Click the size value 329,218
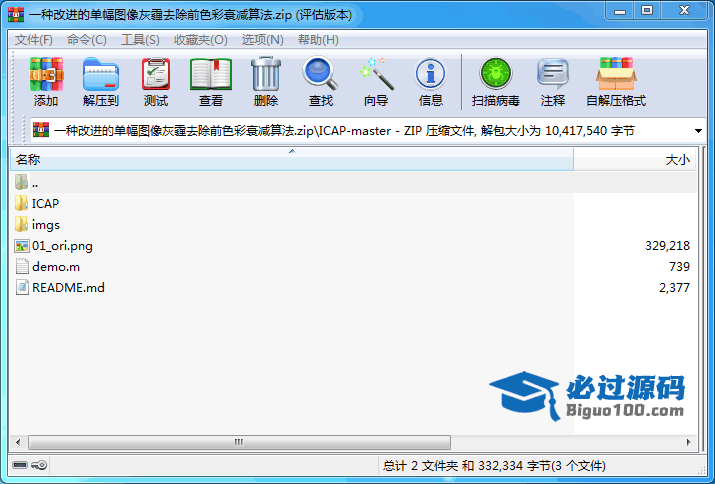Viewport: 715px width, 484px height. [x=668, y=246]
